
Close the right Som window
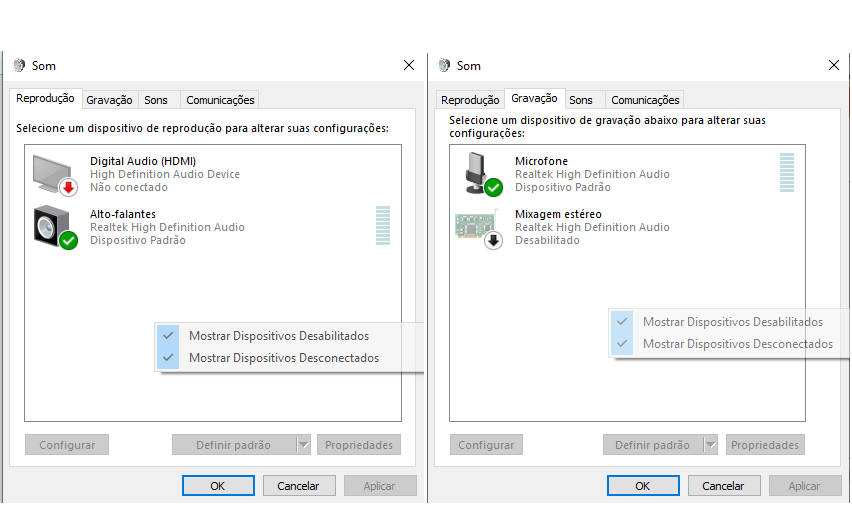coord(834,65)
